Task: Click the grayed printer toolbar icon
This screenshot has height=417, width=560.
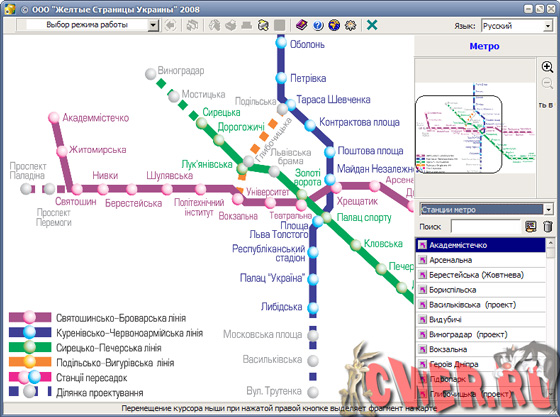Action: [230, 25]
